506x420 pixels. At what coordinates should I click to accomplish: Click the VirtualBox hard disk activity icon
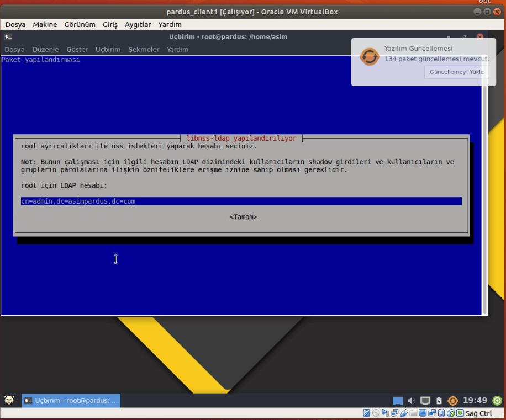(367, 413)
